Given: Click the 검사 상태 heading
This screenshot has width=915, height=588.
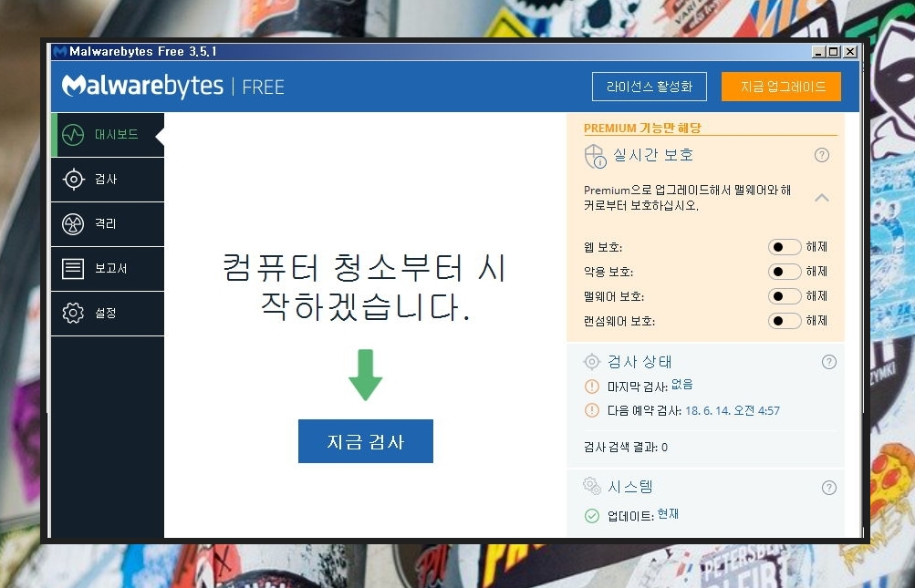Looking at the screenshot, I should coord(639,362).
